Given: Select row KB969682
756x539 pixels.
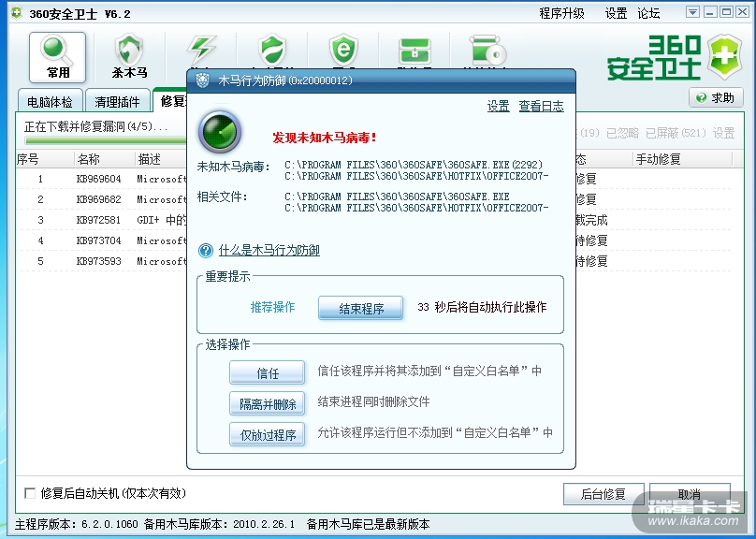Looking at the screenshot, I should (373, 199).
